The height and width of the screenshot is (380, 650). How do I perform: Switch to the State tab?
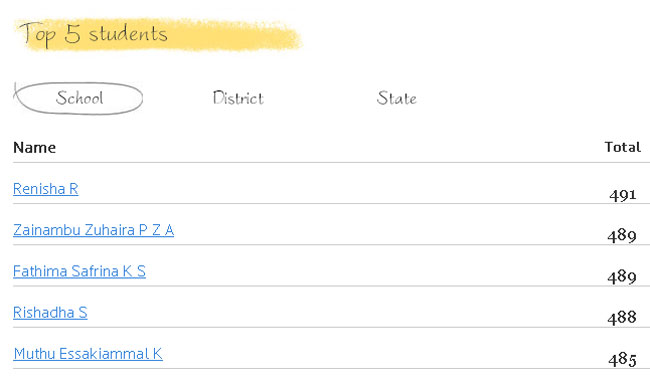pos(397,99)
